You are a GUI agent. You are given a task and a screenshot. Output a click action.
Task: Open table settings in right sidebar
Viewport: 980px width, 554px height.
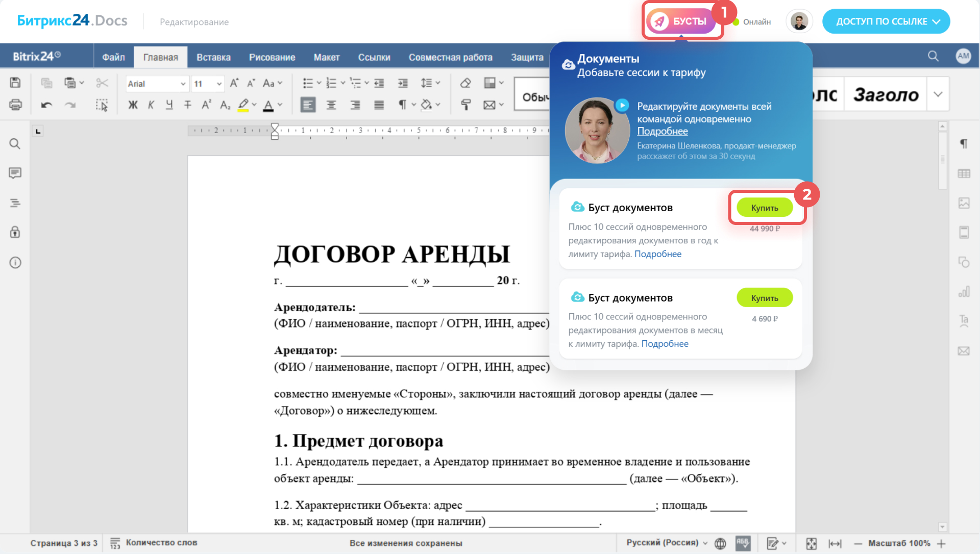click(x=964, y=174)
